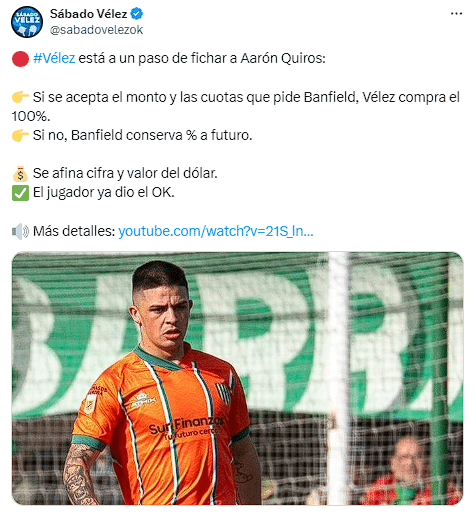This screenshot has height=514, width=474.
Task: Click the 'Si no, Banfield conserva' line
Action: pyautogui.click(x=142, y=135)
